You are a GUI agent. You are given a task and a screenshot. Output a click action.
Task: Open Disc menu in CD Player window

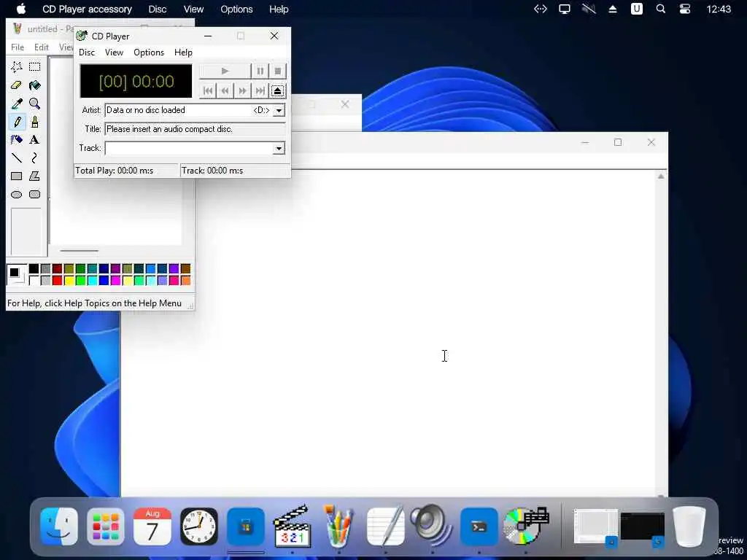[87, 52]
